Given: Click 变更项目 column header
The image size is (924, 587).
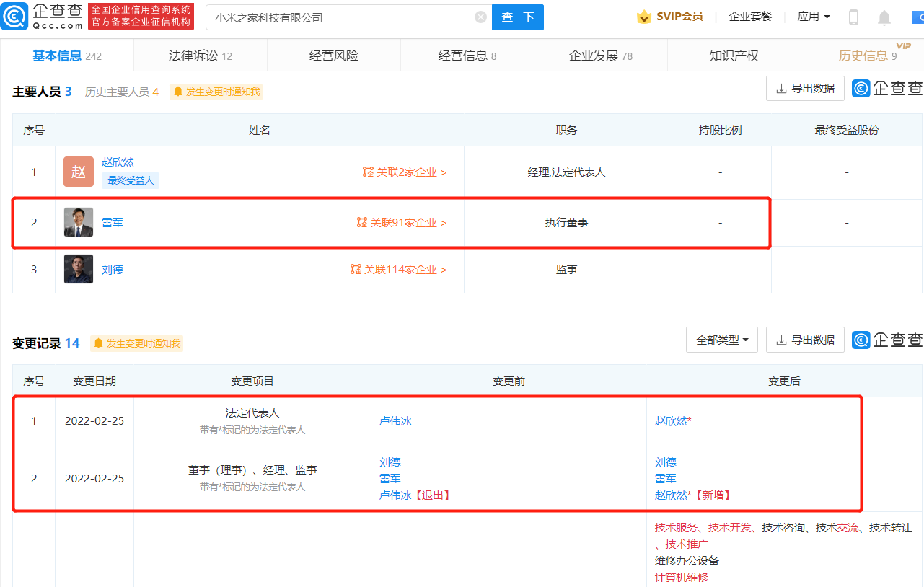Looking at the screenshot, I should pyautogui.click(x=252, y=381).
